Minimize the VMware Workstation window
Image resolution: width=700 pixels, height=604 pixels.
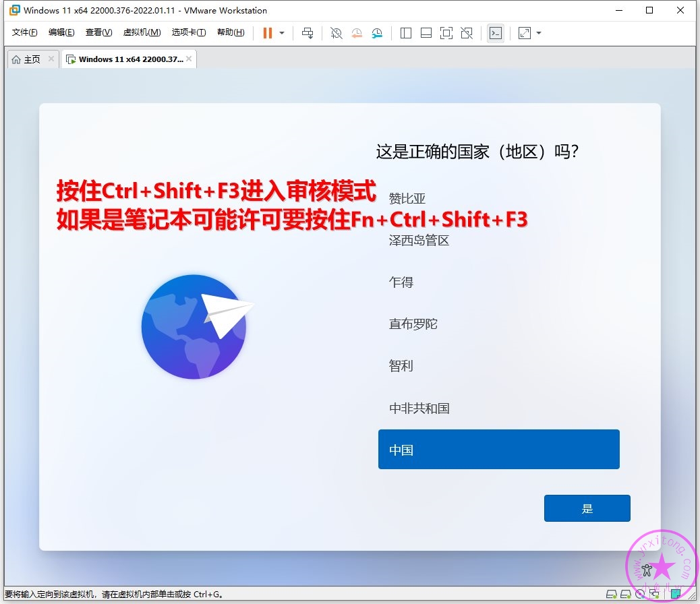619,10
